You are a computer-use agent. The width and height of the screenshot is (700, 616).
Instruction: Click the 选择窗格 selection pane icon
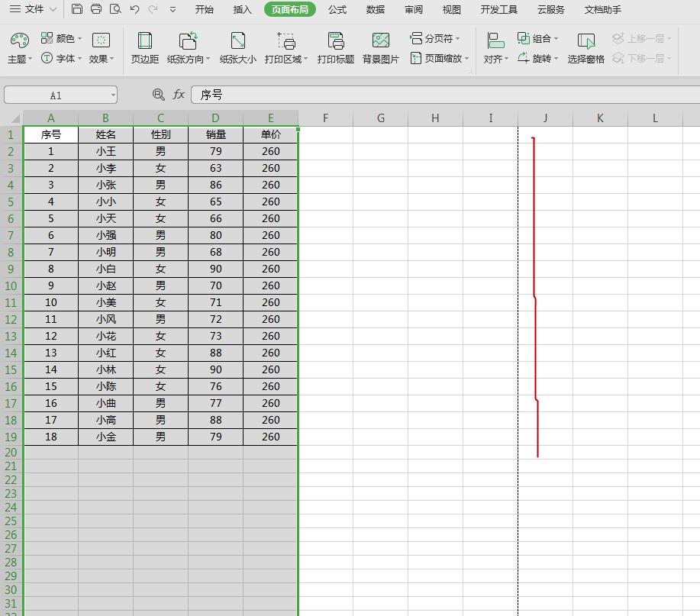coord(585,40)
